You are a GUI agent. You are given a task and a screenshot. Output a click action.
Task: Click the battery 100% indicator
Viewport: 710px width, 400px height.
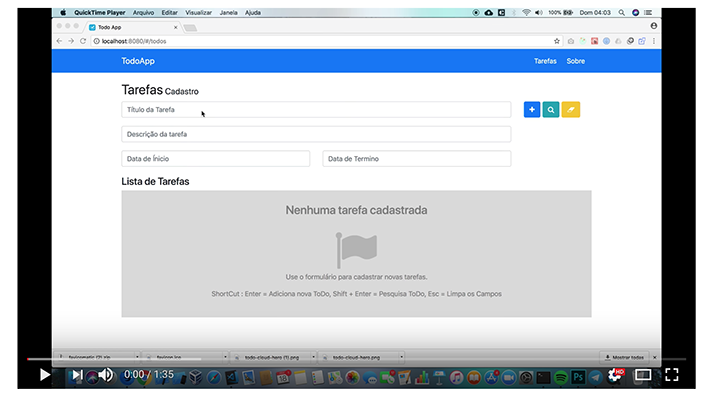[561, 13]
